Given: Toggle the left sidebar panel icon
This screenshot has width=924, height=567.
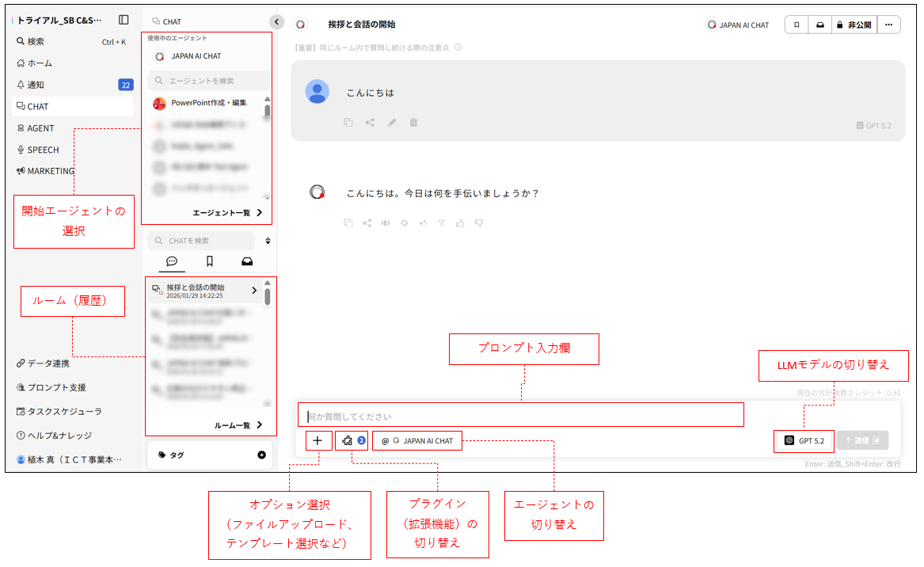Looking at the screenshot, I should point(124,20).
